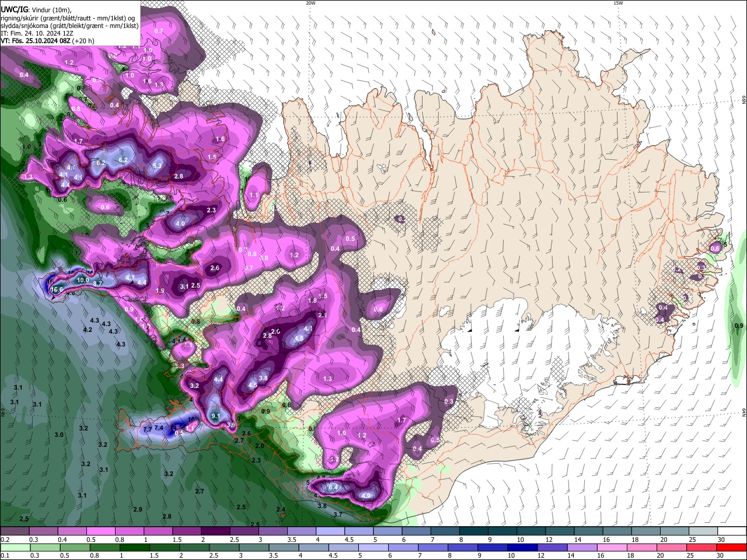
Task: Click the 7.4 value next to 7.7
Action: (x=159, y=428)
